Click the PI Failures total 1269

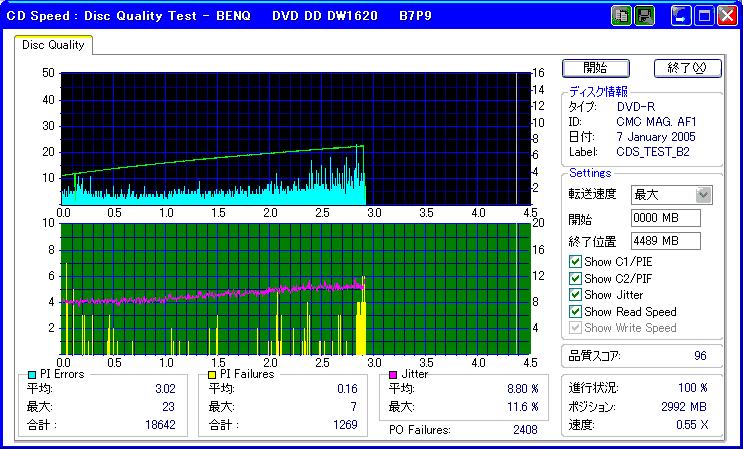click(x=345, y=424)
